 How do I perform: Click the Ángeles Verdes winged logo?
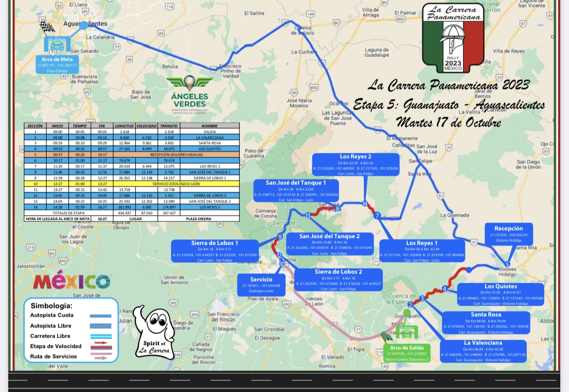point(190,82)
